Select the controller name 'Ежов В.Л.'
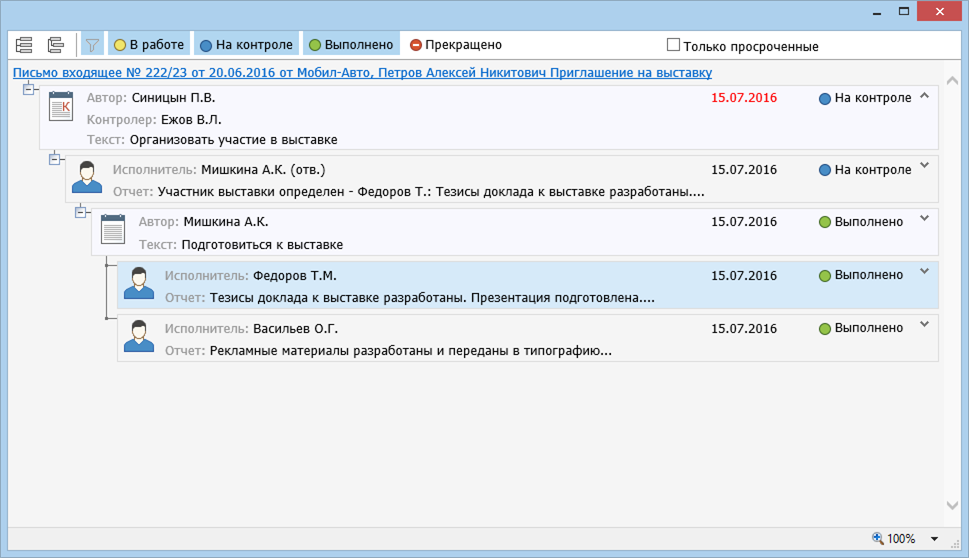Screen dimensions: 969x558 pyautogui.click(x=191, y=120)
